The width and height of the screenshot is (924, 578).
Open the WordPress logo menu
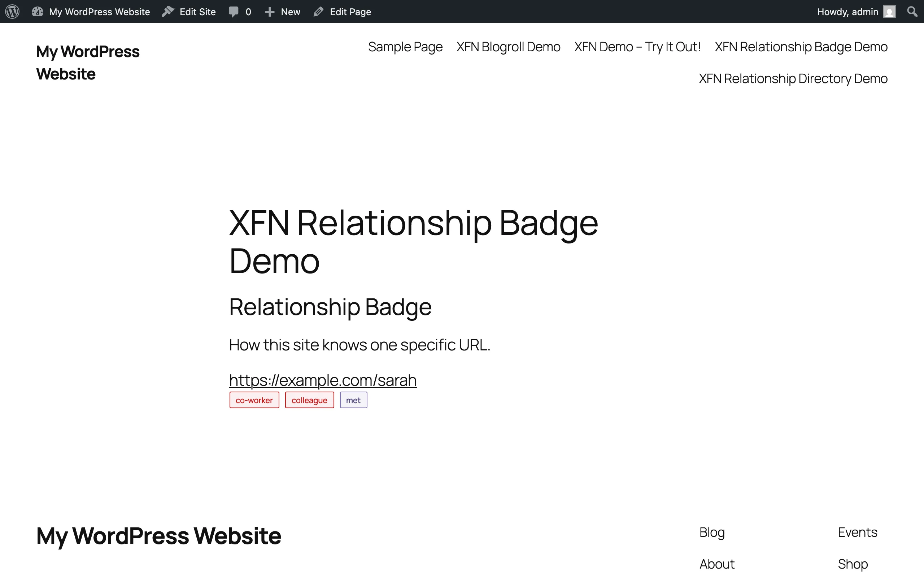[12, 12]
